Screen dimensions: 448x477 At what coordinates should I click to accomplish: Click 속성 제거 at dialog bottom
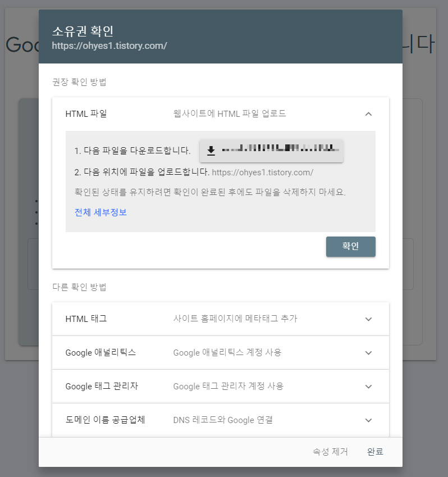[330, 452]
